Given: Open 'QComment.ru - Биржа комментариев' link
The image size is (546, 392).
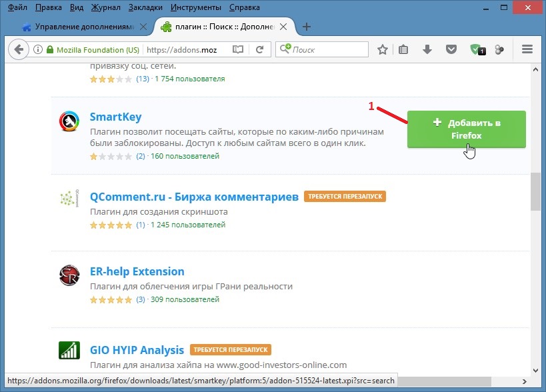Looking at the screenshot, I should click(194, 197).
